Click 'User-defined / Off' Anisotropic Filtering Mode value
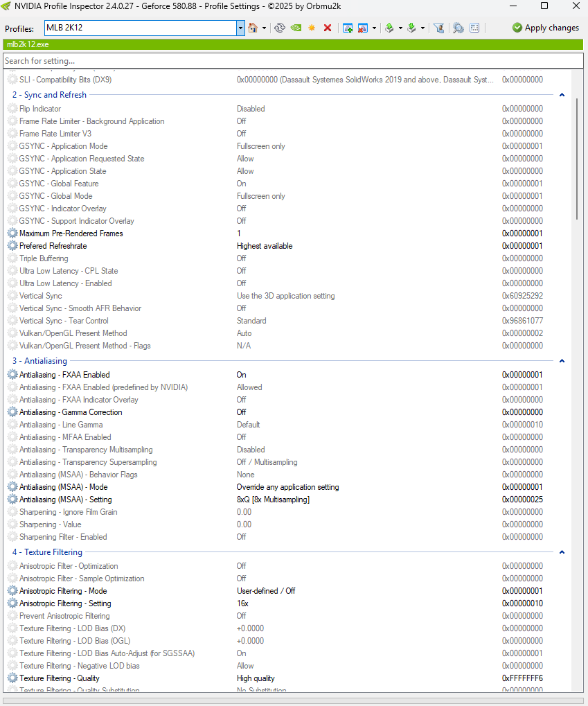 [x=266, y=591]
